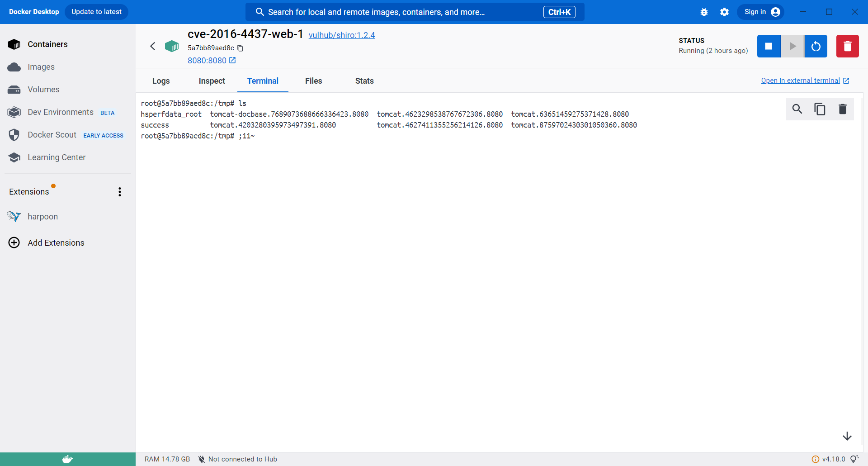The height and width of the screenshot is (466, 868).
Task: Open the Containers sidebar section
Action: tap(47, 44)
